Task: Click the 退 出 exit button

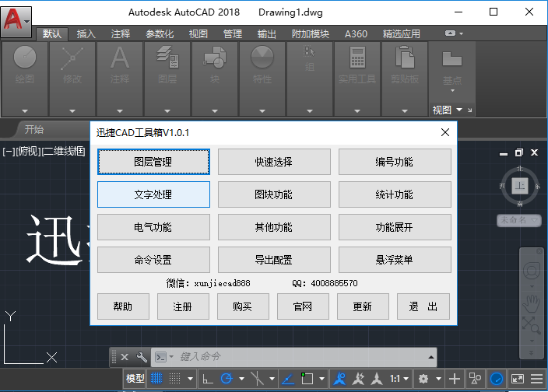Action: [423, 306]
